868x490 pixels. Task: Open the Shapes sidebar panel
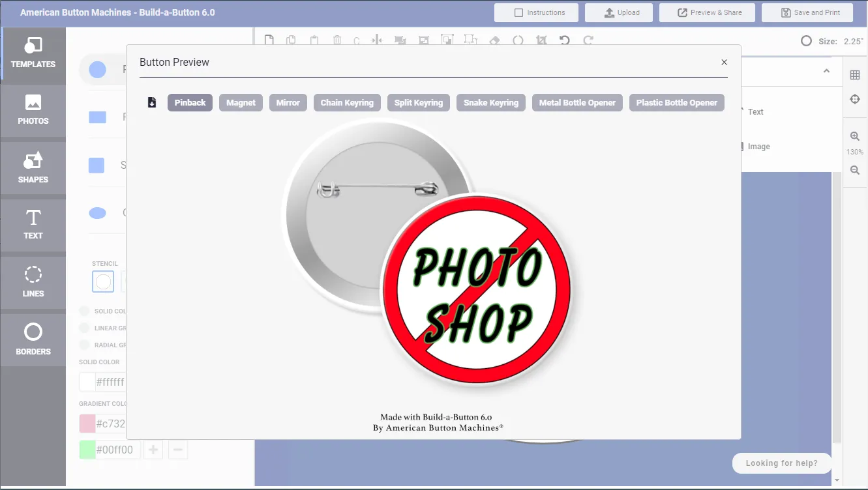click(x=33, y=168)
